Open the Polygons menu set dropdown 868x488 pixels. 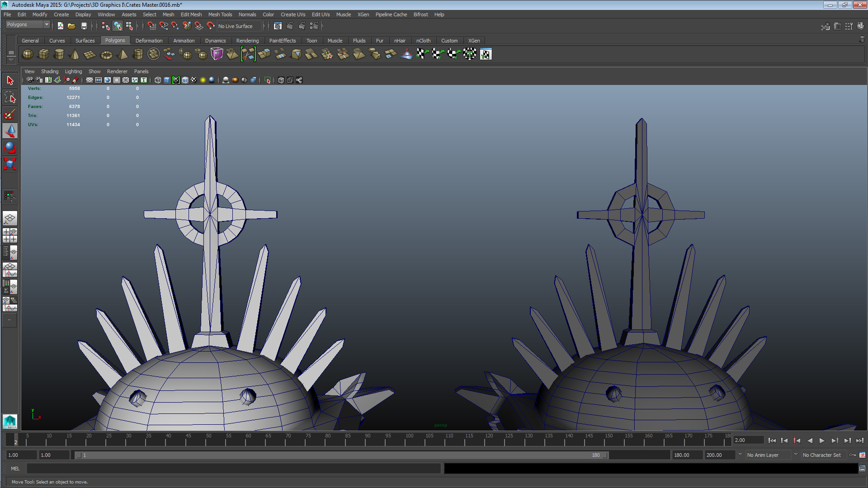28,25
